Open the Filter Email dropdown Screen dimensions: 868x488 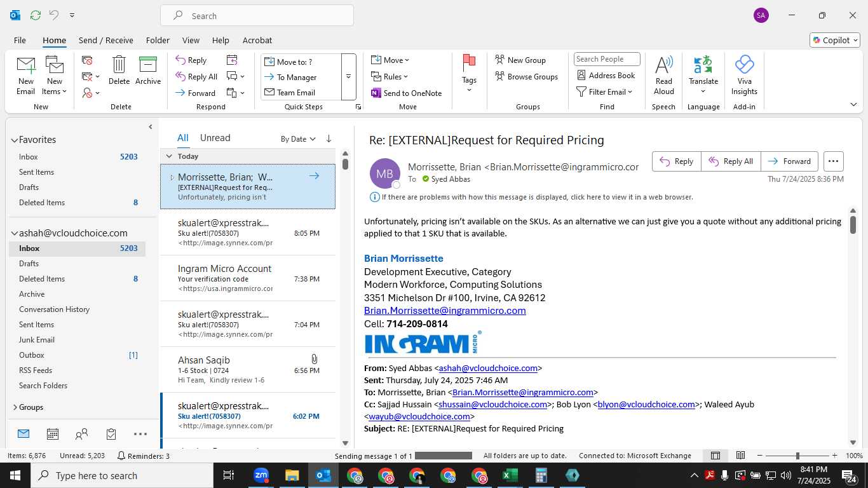pyautogui.click(x=604, y=91)
